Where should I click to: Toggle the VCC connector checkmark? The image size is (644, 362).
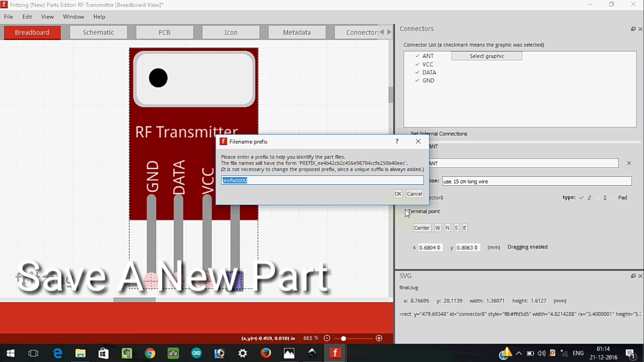coord(417,64)
